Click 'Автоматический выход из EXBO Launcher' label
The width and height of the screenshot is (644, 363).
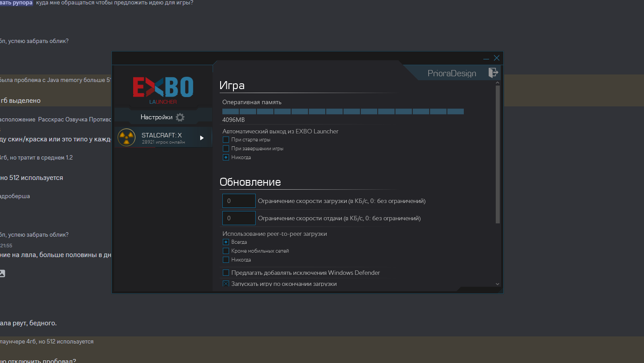click(281, 131)
